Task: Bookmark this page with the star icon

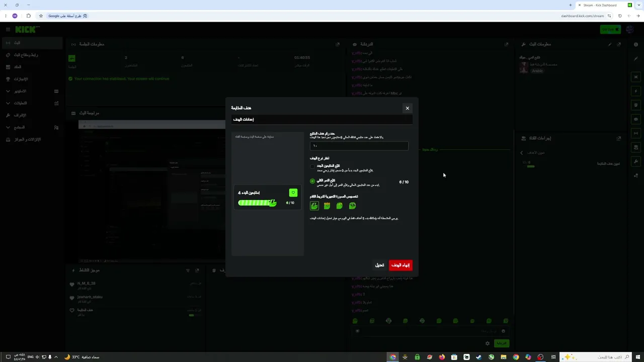Action: tap(41, 16)
